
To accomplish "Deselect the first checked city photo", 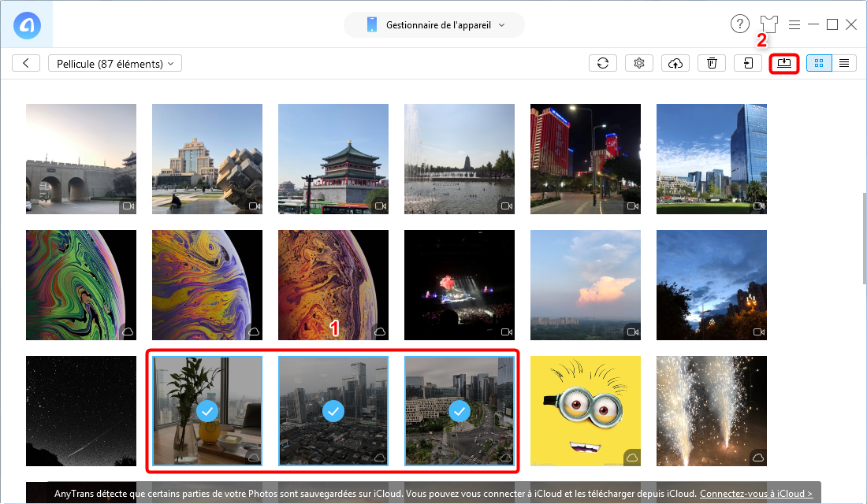I will (x=207, y=410).
